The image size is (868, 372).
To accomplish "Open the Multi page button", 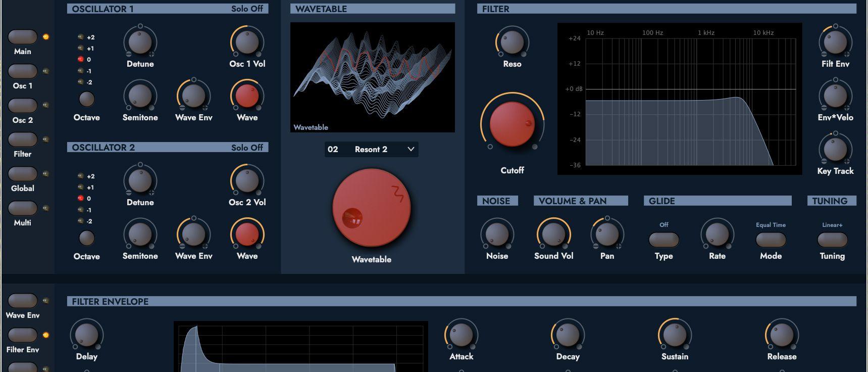I will click(23, 208).
